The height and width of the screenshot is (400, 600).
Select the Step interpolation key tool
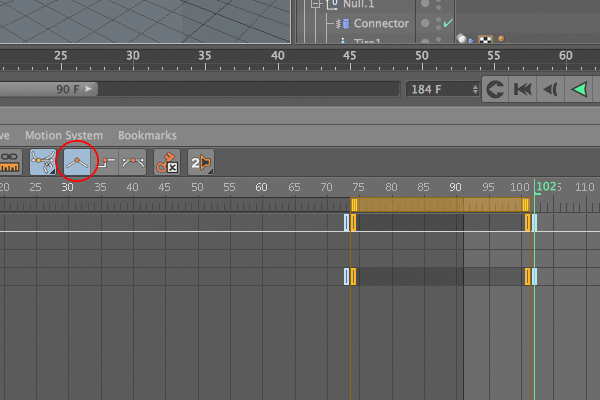(105, 162)
